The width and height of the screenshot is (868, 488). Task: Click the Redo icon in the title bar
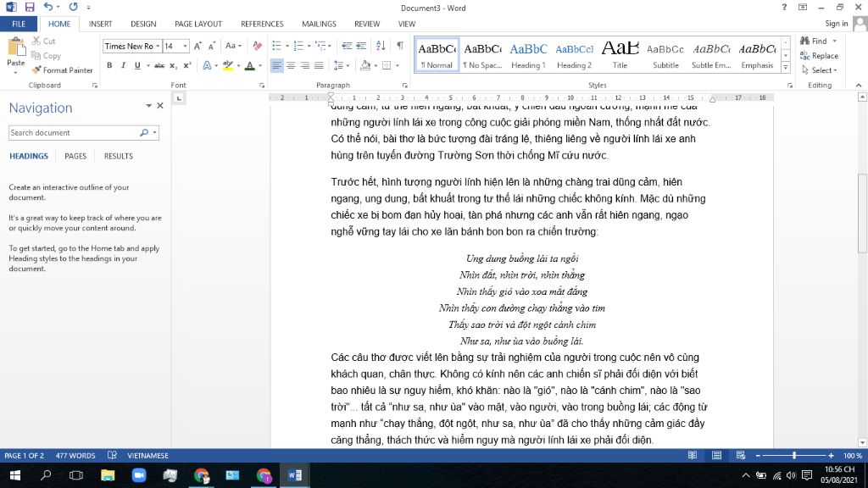click(x=73, y=7)
